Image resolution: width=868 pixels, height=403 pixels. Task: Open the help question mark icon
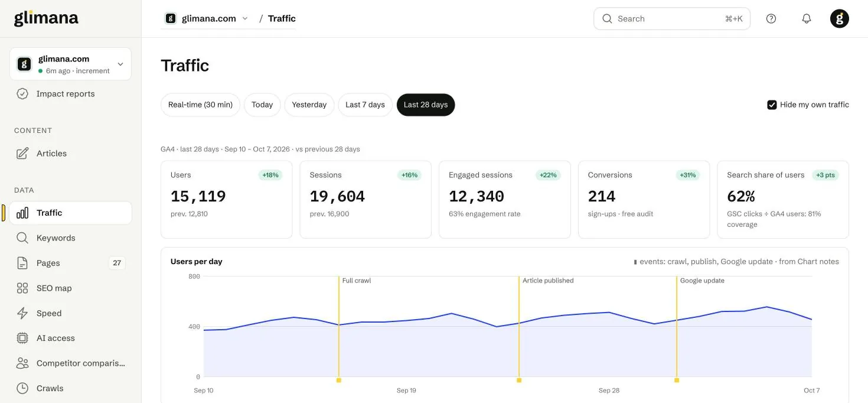click(771, 19)
